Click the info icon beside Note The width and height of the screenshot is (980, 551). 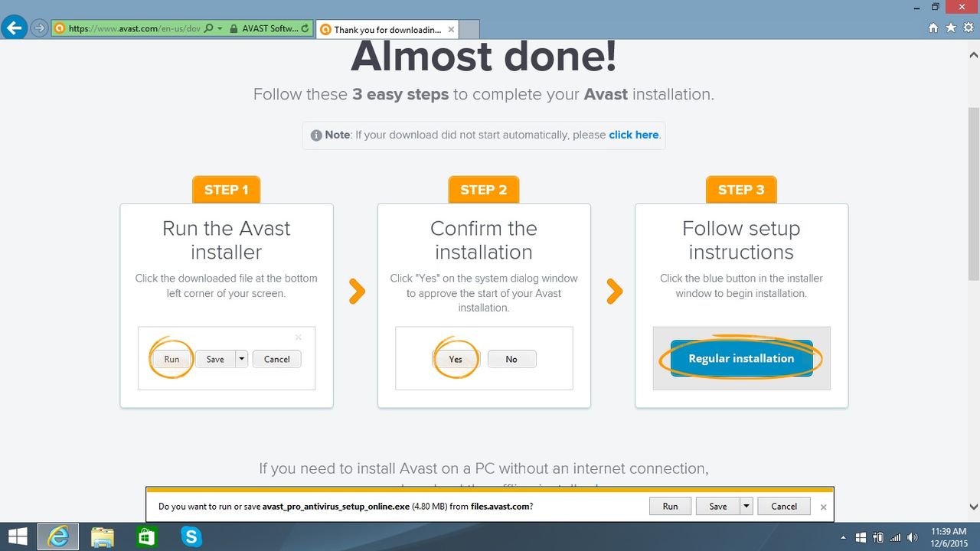coord(316,135)
